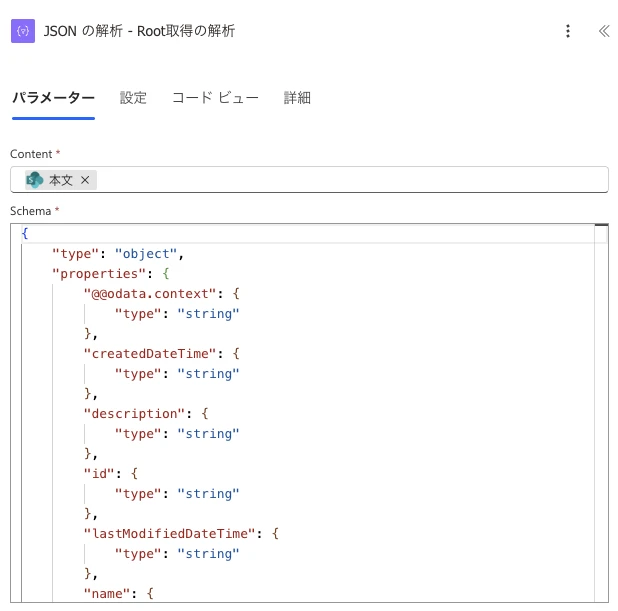
Task: Collapse the panel with double chevron icon
Action: (604, 31)
